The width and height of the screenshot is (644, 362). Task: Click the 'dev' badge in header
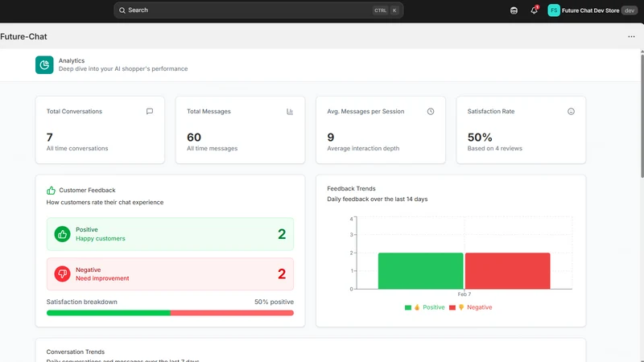pyautogui.click(x=630, y=10)
